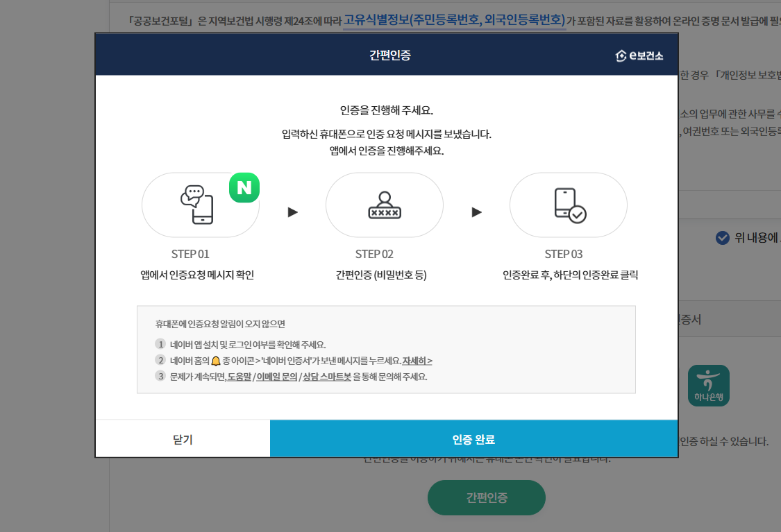Click the STEP 03 phone verification icon
Viewport: 781px width, 532px height.
(569, 205)
